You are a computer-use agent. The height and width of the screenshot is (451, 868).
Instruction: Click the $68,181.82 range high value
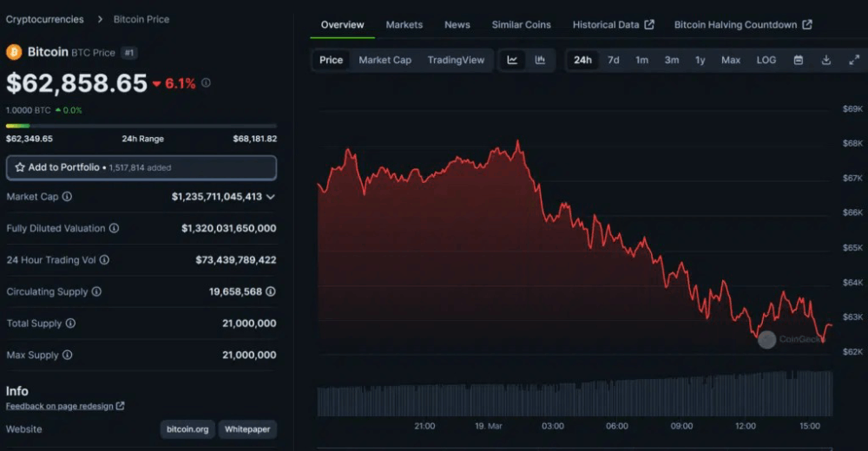coord(254,139)
